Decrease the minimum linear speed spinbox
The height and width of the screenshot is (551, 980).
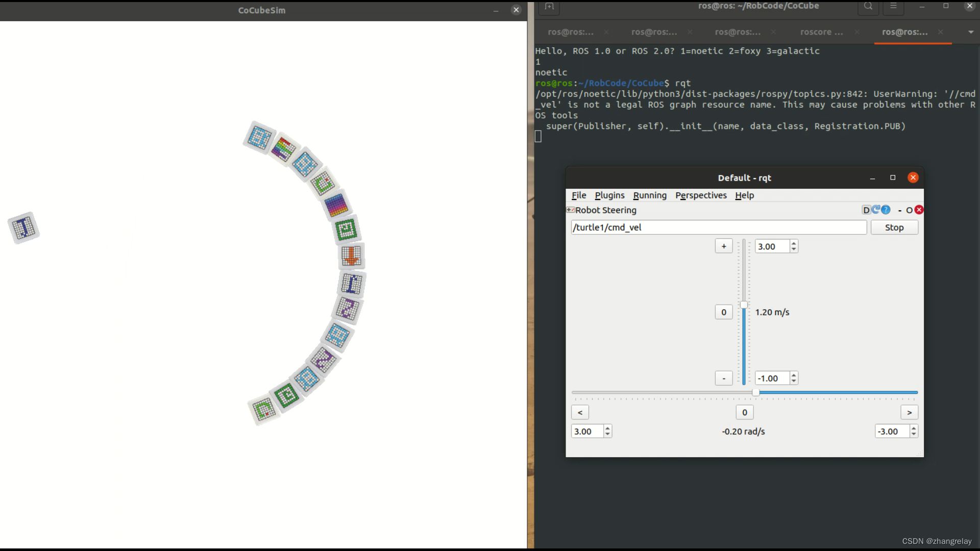coord(794,381)
